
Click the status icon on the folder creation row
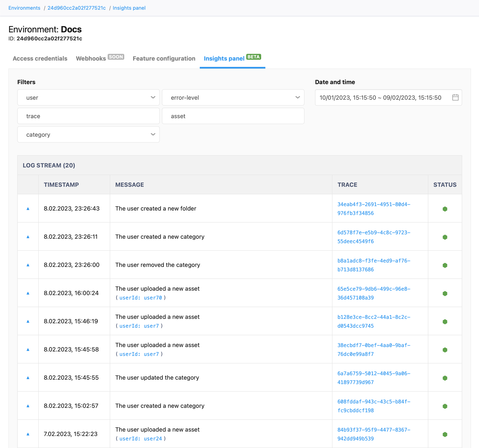445,209
